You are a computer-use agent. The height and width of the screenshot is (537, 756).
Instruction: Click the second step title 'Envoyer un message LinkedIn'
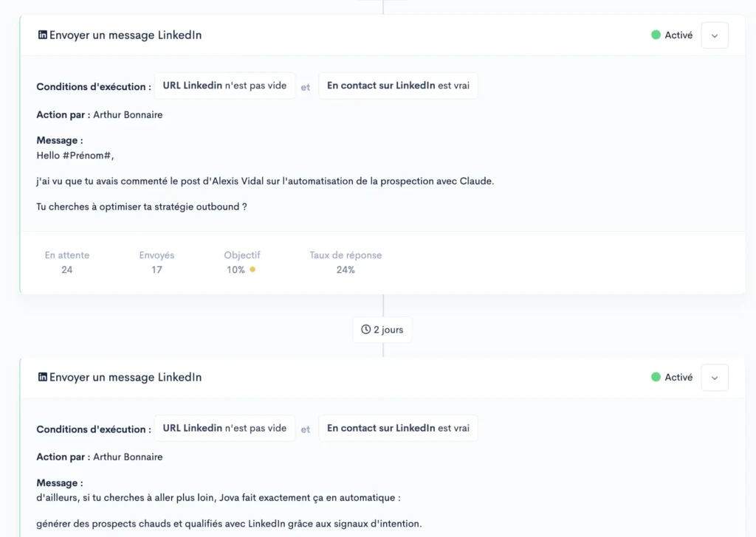pyautogui.click(x=126, y=378)
